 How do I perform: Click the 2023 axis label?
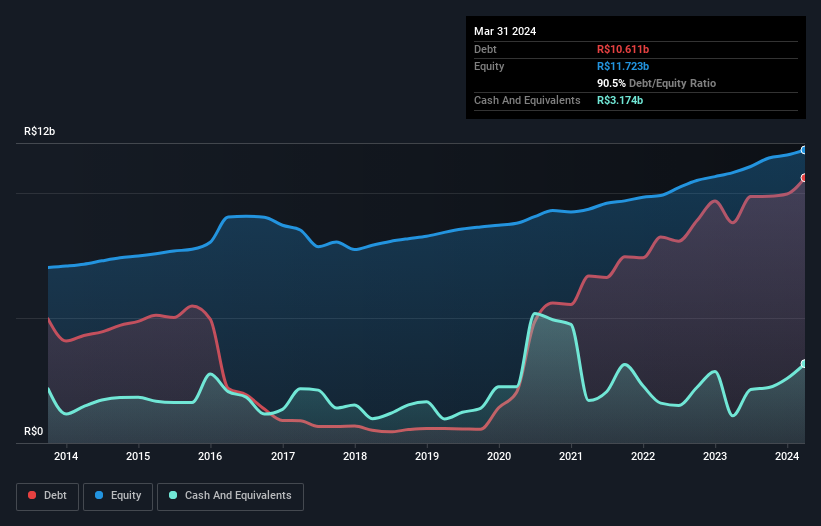pyautogui.click(x=715, y=456)
